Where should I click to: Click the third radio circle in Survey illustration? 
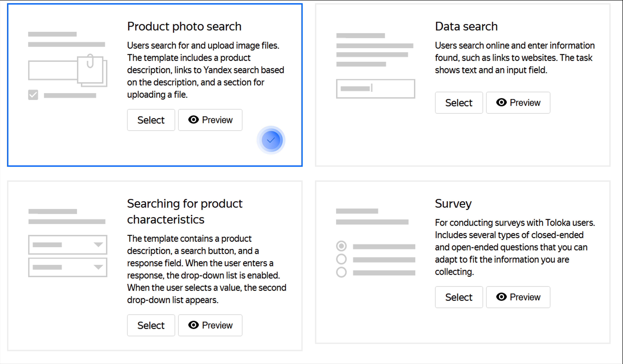(x=341, y=272)
